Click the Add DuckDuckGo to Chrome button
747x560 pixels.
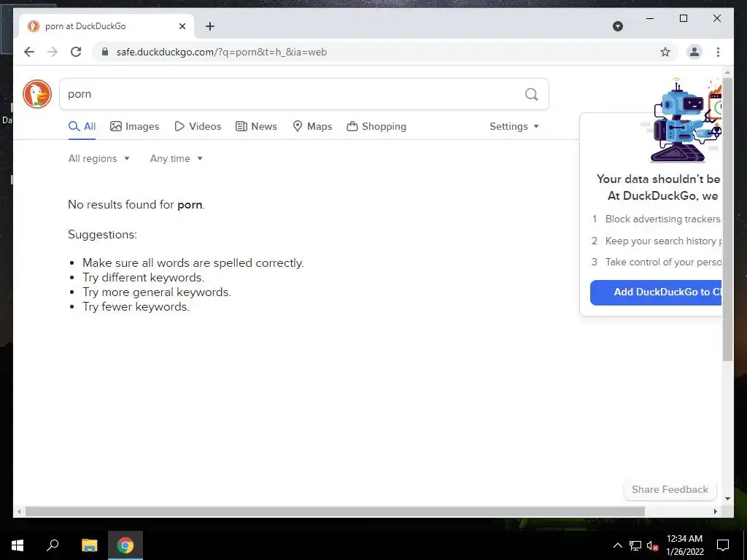[x=656, y=292]
